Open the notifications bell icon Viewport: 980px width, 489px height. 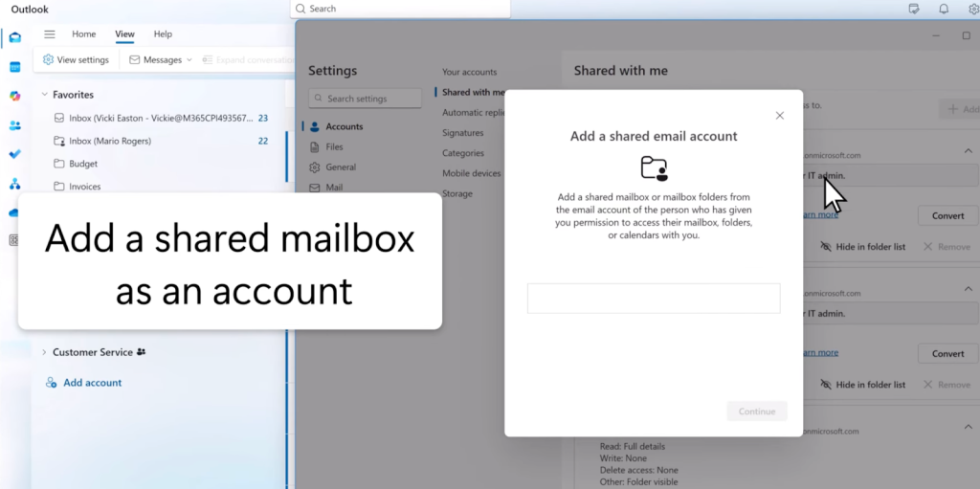point(944,9)
